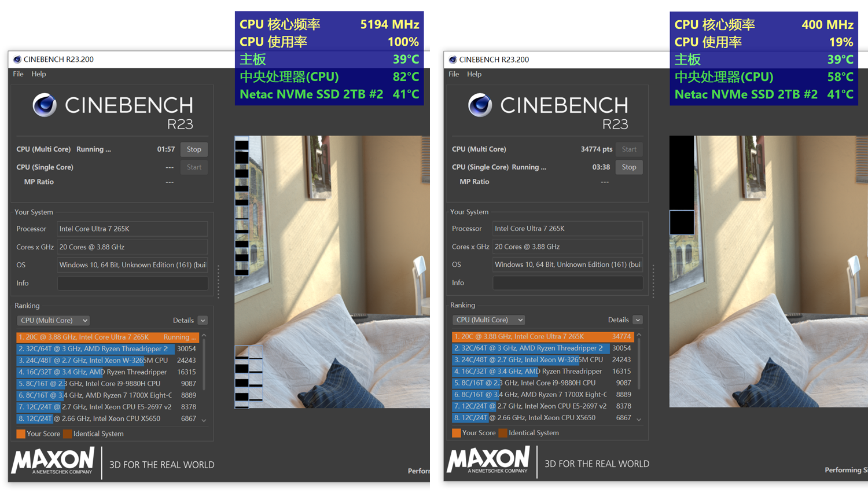This screenshot has width=868, height=496.
Task: Click the 5194 MHz CPU frequency readout
Action: (389, 24)
